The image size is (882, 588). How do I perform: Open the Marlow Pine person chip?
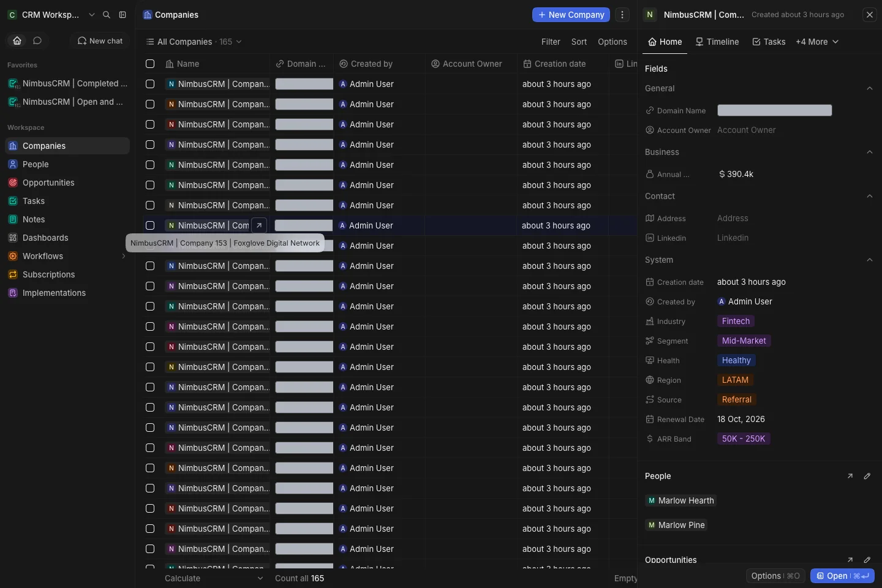676,525
